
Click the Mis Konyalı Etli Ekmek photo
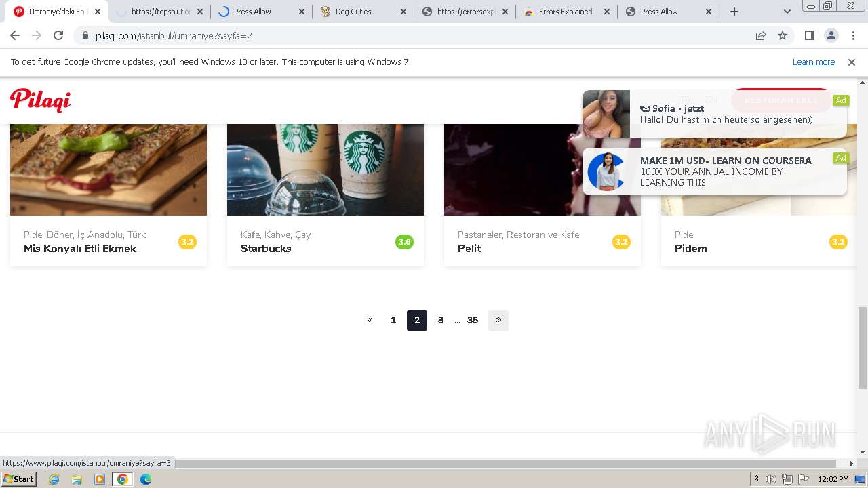coord(108,169)
